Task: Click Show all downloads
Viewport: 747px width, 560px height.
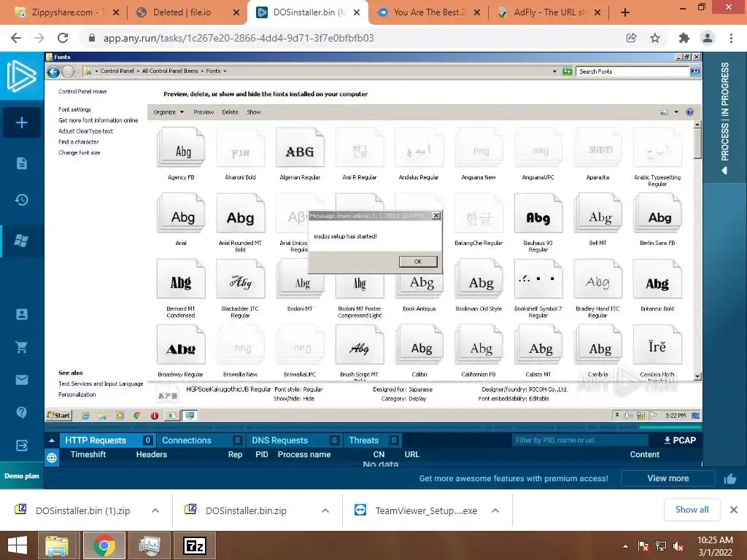Action: pos(692,510)
